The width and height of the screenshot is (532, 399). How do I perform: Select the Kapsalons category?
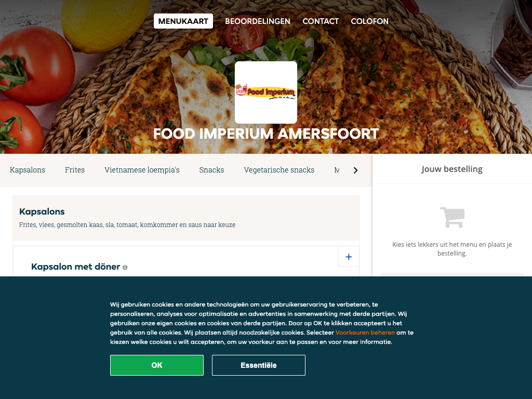click(28, 170)
